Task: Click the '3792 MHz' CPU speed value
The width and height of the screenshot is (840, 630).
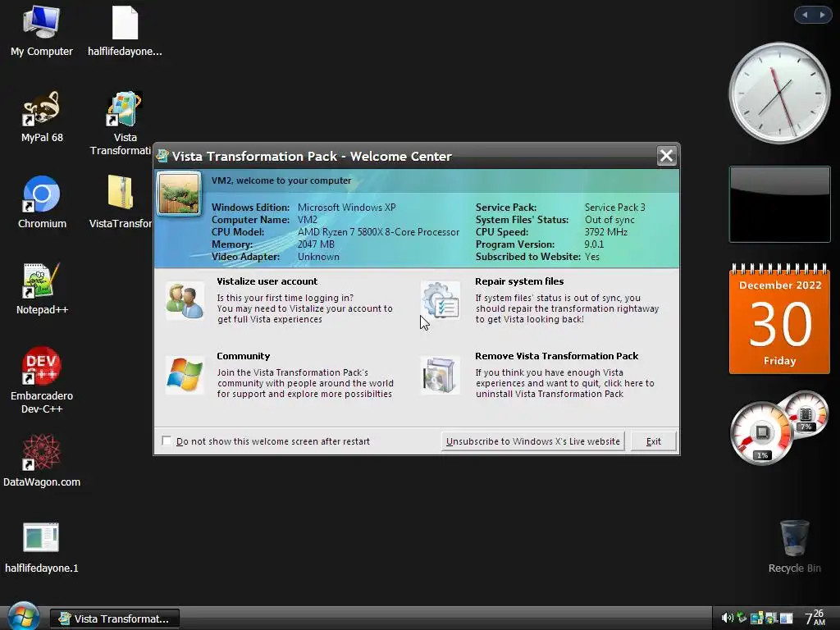Action: click(606, 232)
